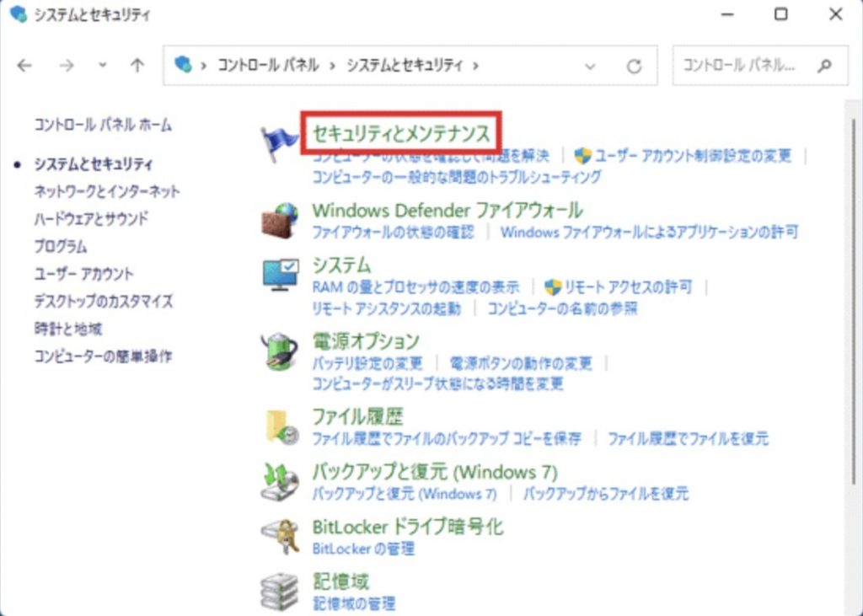Open 時計と地域 category in sidebar
This screenshot has width=863, height=616.
click(x=67, y=329)
